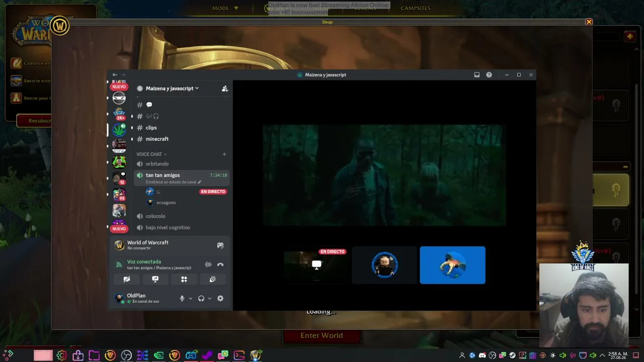Open the soundboard button
The height and width of the screenshot is (362, 644).
point(213,280)
